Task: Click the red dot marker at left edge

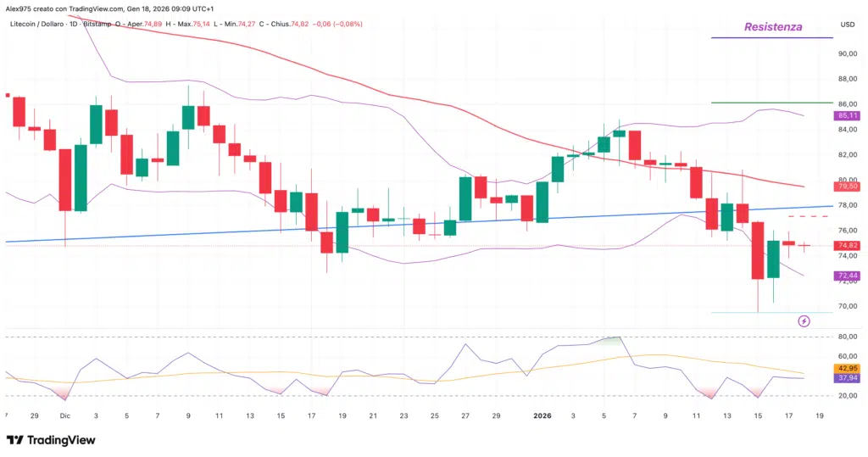Action: point(8,96)
